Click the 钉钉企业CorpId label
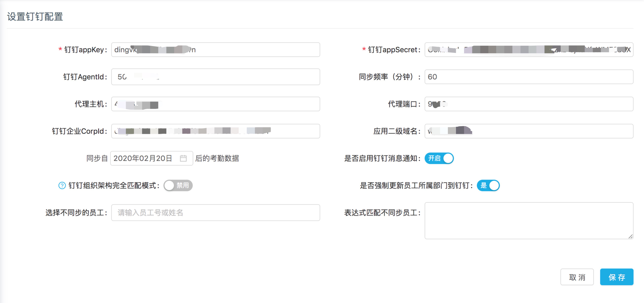644x303 pixels. [79, 131]
